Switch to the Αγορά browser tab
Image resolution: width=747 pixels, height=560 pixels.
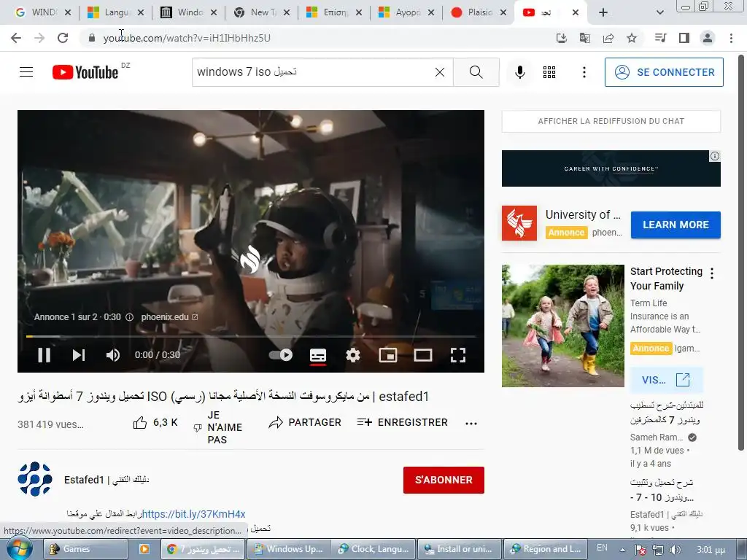[405, 12]
